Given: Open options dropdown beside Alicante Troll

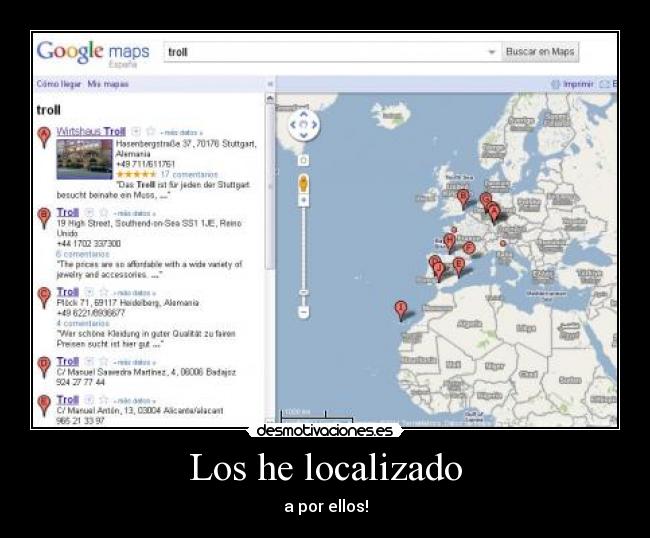Looking at the screenshot, I should tap(89, 400).
